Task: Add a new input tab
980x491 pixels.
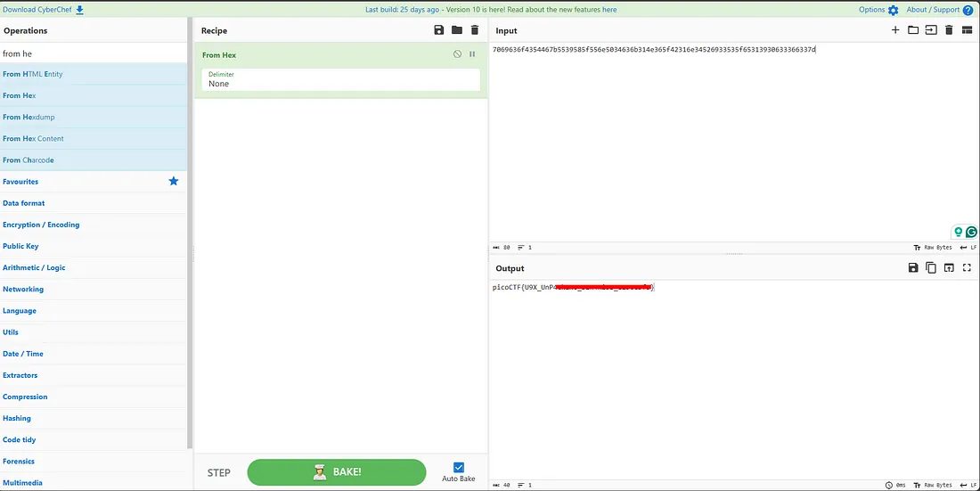Action: (895, 30)
